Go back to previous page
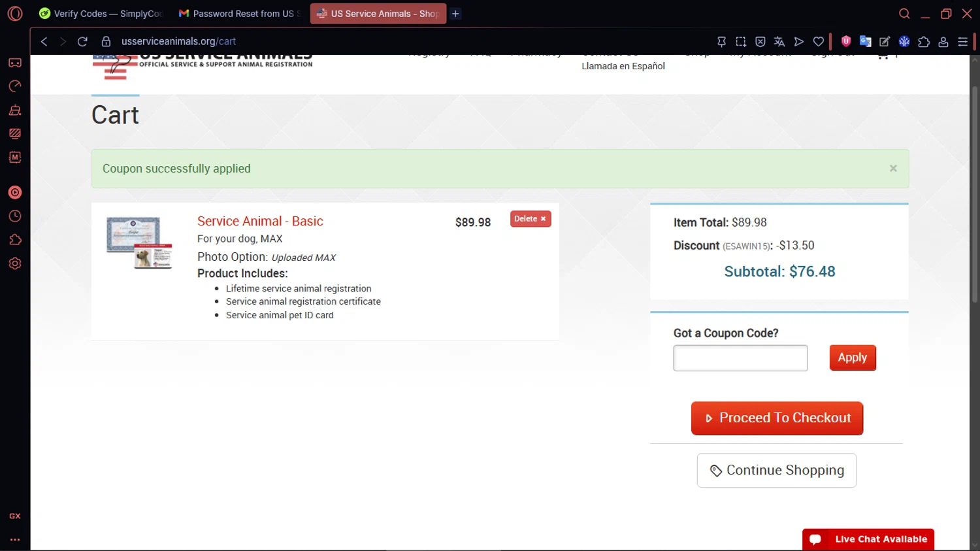Viewport: 980px width, 551px height. tap(44, 41)
